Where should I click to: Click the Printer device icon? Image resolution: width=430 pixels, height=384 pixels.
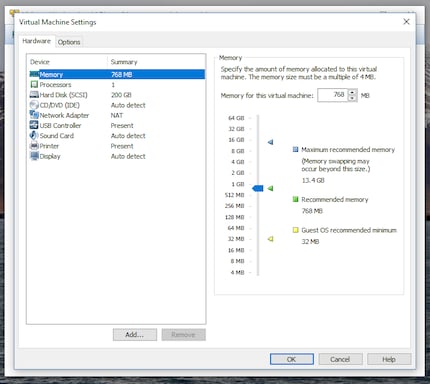[34, 146]
